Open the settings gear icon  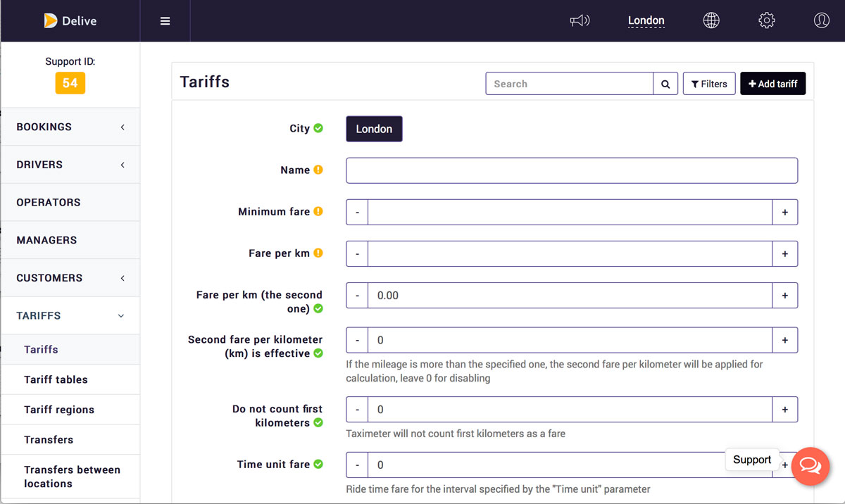pos(767,21)
